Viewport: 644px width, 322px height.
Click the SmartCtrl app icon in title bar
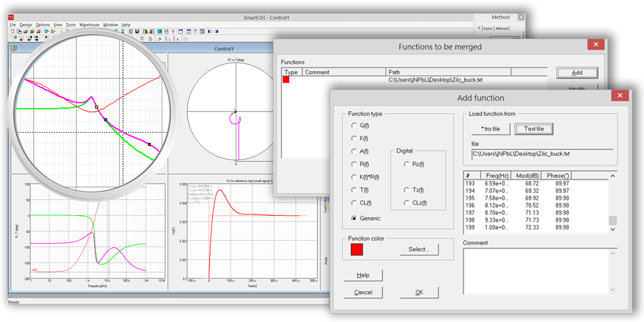pyautogui.click(x=12, y=17)
